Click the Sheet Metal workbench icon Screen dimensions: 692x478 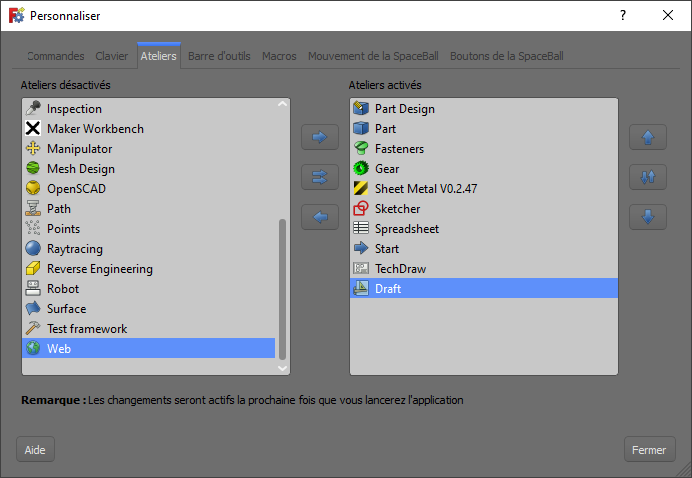[362, 188]
